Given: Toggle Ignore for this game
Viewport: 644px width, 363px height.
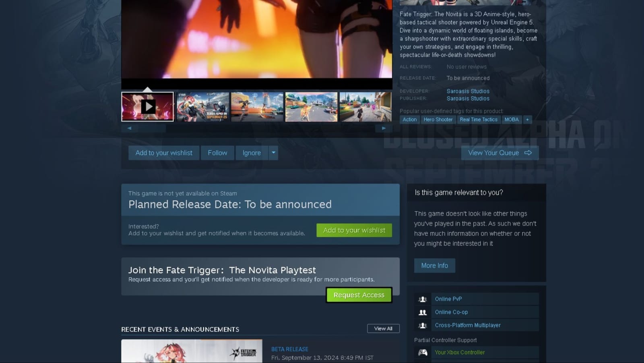Looking at the screenshot, I should coord(251,153).
